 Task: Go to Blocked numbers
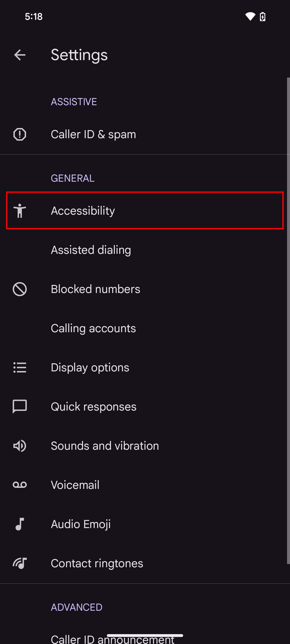tap(95, 289)
